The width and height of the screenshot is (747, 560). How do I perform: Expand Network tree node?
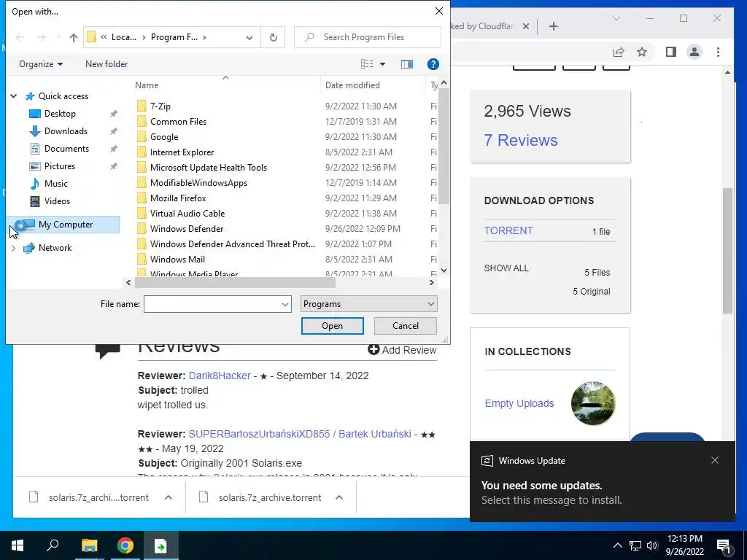[x=14, y=248]
